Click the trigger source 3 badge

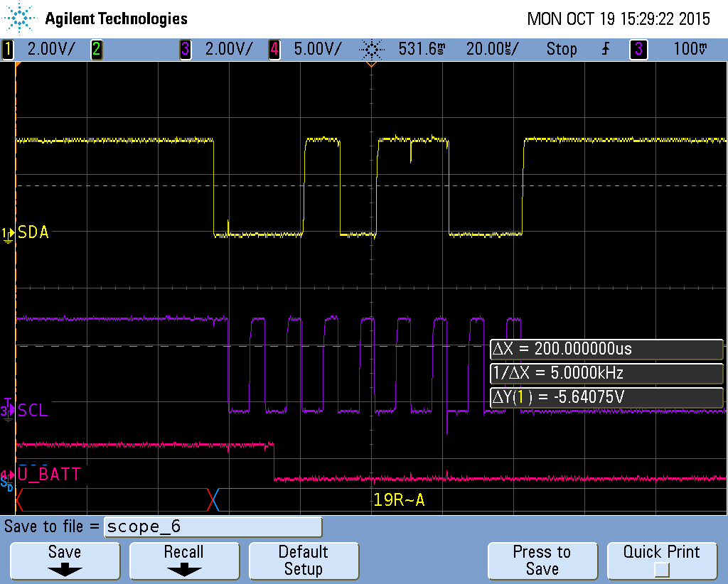(638, 49)
